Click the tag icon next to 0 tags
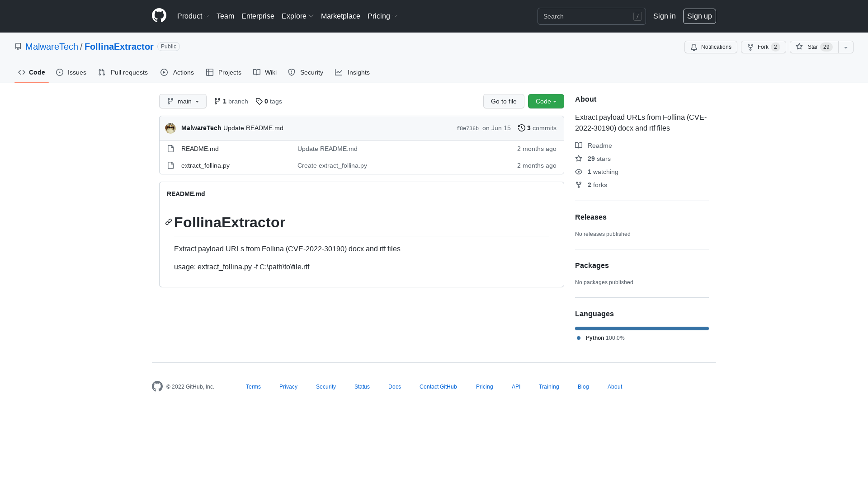 (x=259, y=101)
